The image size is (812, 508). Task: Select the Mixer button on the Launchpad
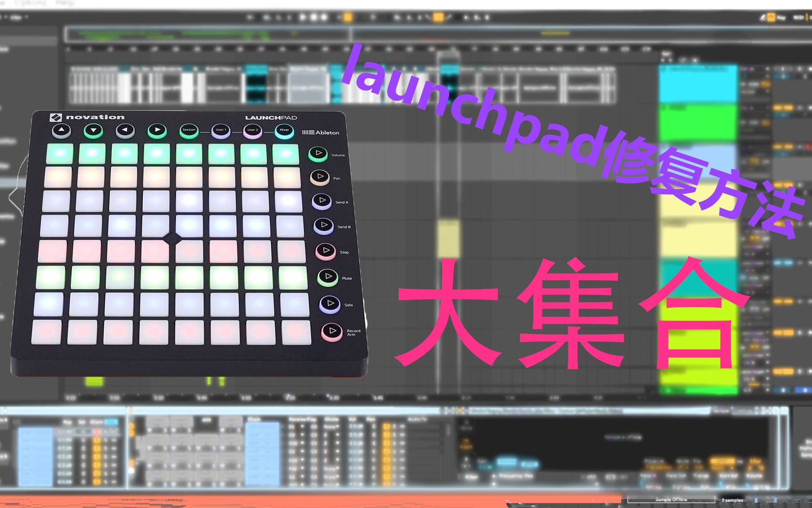pyautogui.click(x=284, y=130)
